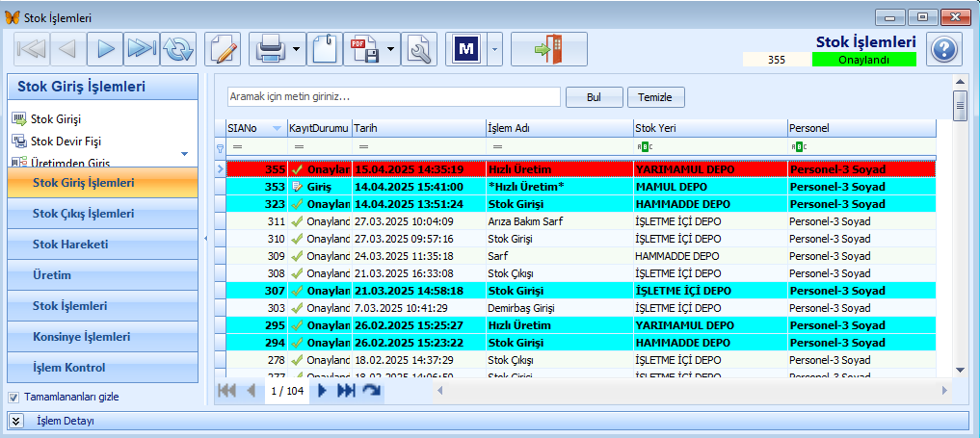Sort by Stok Yeri column header
Viewport: 980px width, 438px height.
point(710,129)
